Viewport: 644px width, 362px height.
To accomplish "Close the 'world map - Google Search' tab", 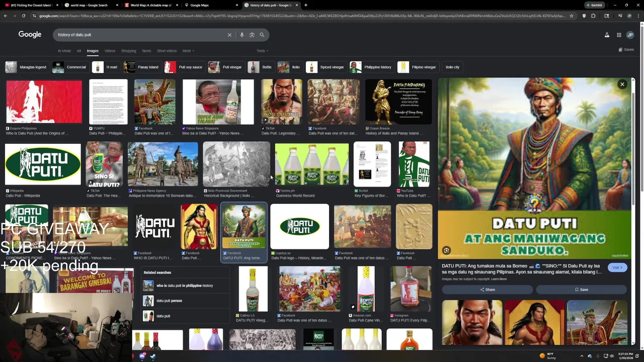I will pos(117,5).
